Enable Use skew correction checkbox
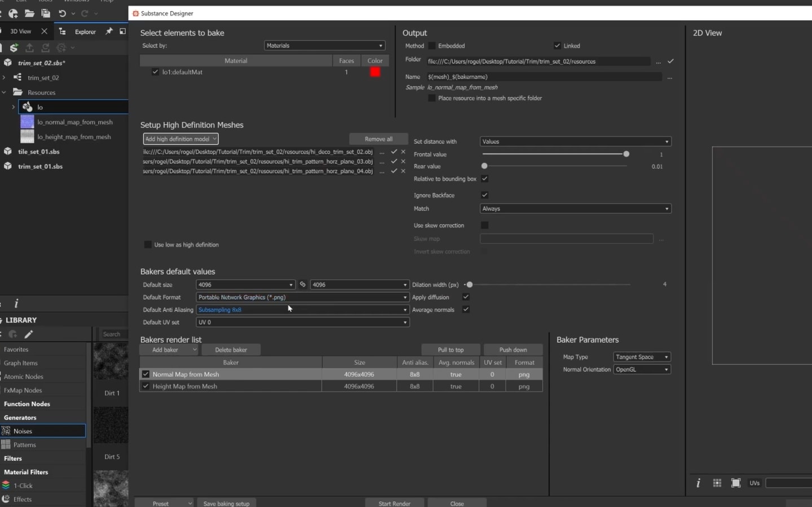Screen dimensions: 812x507 click(x=484, y=225)
